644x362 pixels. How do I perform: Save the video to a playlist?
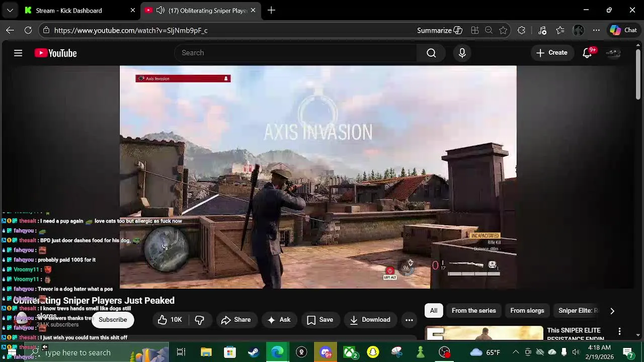pos(319,320)
